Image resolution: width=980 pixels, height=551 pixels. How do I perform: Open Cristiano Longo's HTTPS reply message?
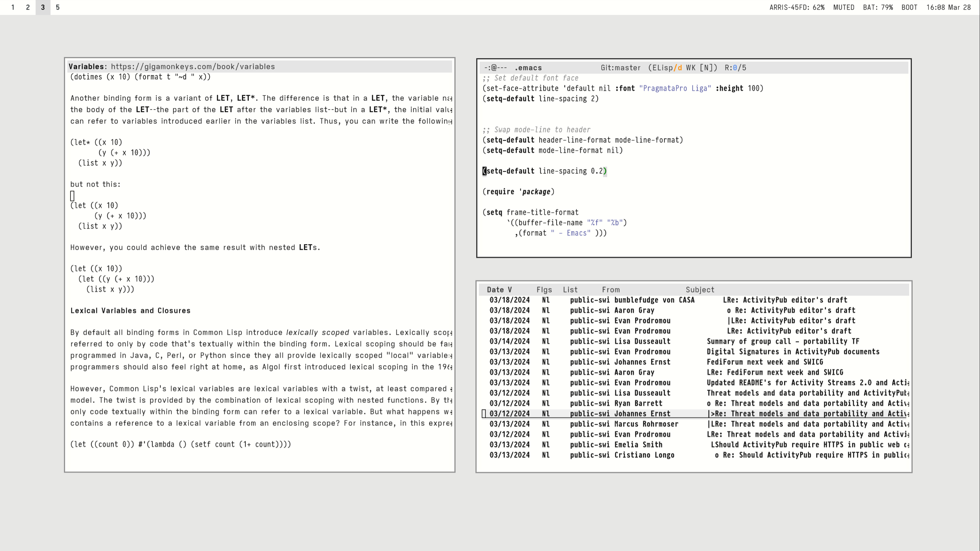pyautogui.click(x=812, y=455)
